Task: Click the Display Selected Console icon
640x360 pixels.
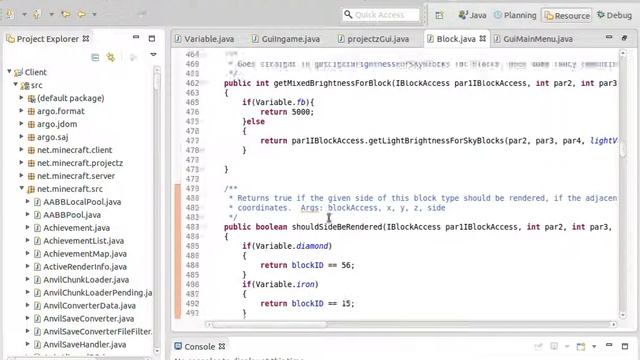Action: pos(554,347)
